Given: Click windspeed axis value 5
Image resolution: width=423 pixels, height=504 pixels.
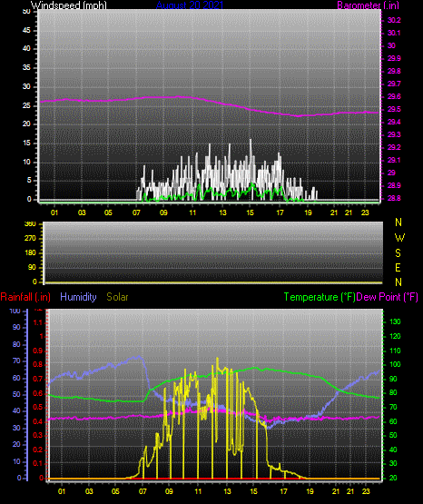Looking at the screenshot, I should click(29, 181).
